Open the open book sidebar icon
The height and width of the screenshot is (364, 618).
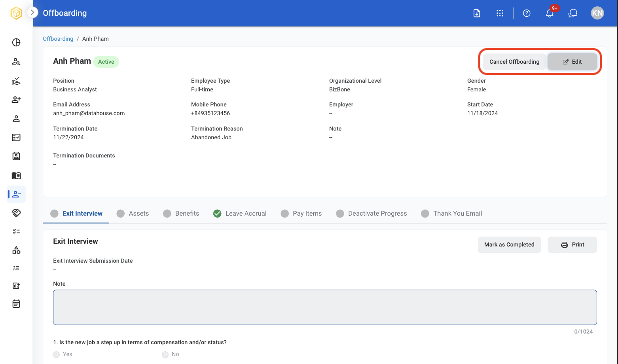16,175
